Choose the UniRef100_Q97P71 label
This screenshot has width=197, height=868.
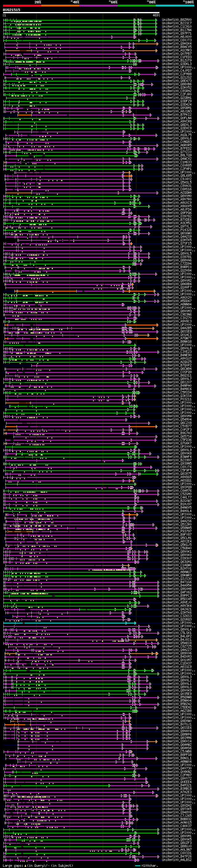[x=176, y=33]
